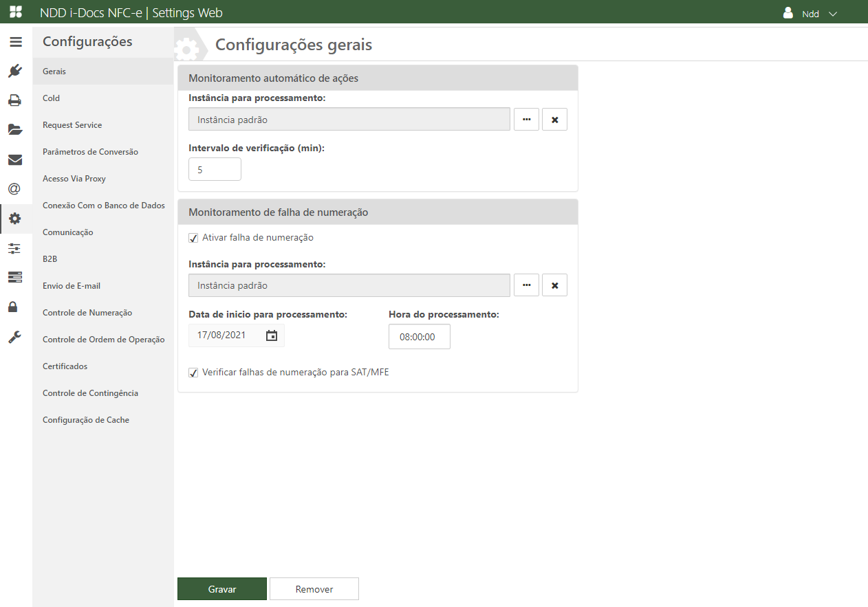868x607 pixels.
Task: Open Controle de Numeração settings
Action: [87, 313]
